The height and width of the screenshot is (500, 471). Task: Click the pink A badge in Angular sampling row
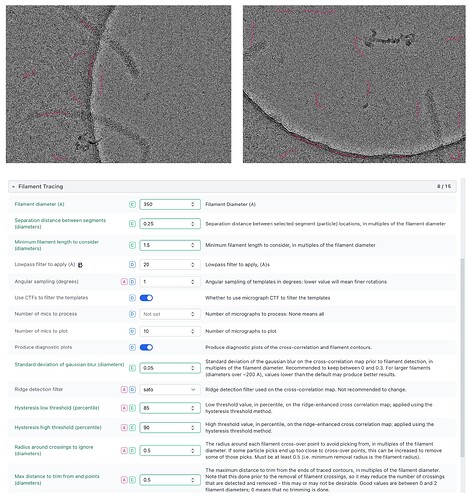124,282
